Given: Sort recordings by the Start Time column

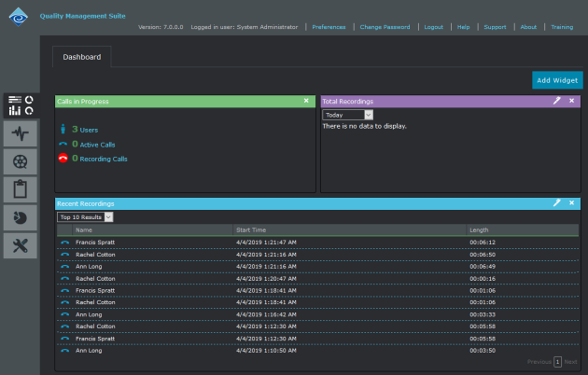Looking at the screenshot, I should click(x=252, y=229).
